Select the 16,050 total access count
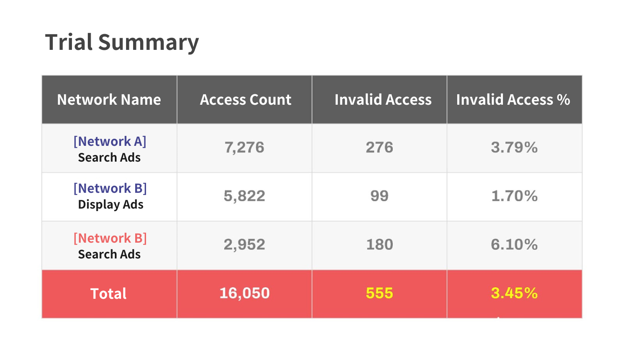The image size is (624, 364). [x=244, y=293]
